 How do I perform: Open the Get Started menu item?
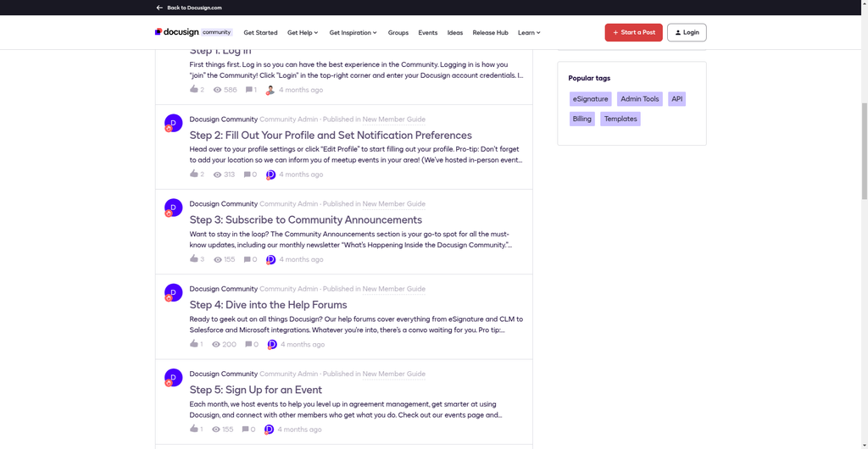click(x=260, y=33)
